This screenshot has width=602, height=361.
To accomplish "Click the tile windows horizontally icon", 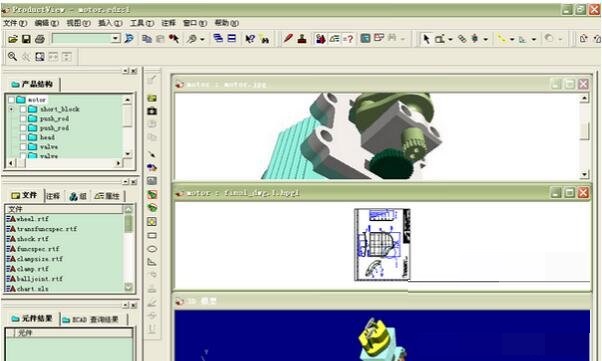I will 232,38.
